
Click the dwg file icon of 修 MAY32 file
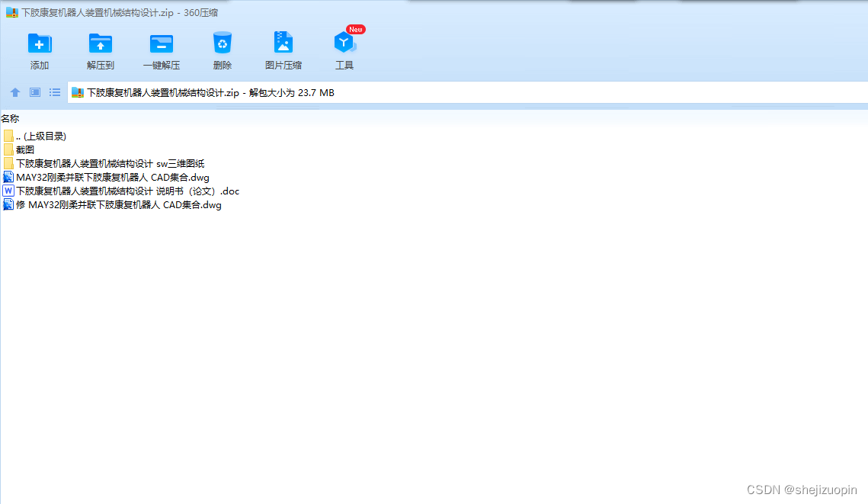coord(8,204)
